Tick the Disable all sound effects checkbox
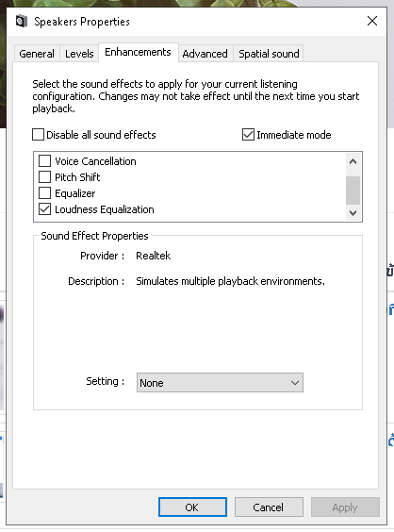 38,134
